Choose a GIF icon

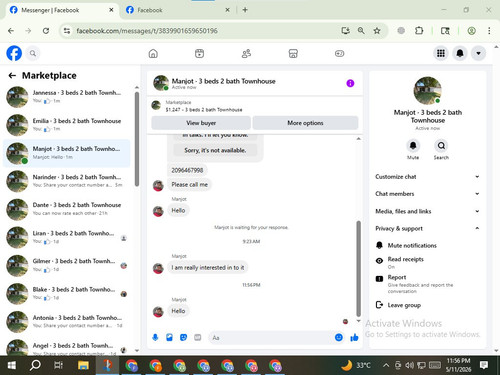[198, 338]
